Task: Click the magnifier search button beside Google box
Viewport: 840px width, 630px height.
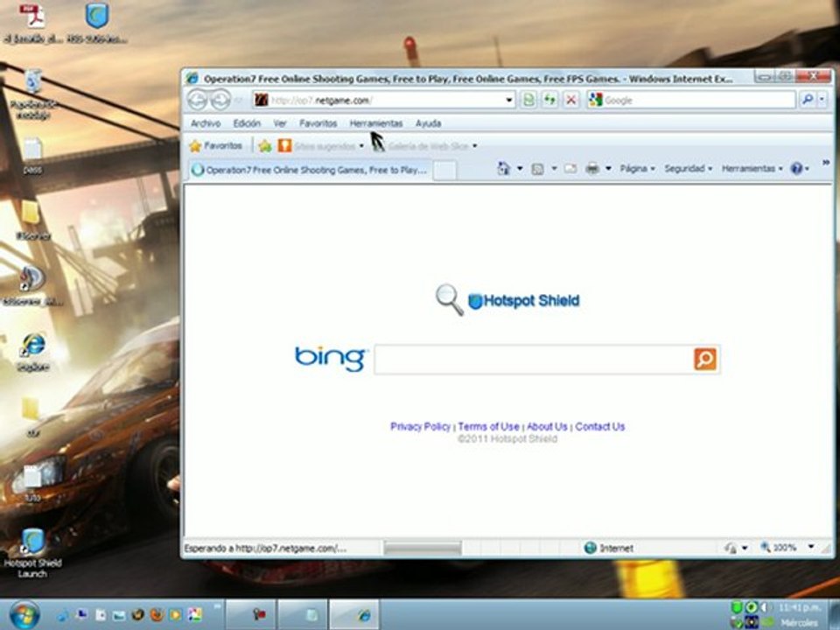Action: point(808,100)
